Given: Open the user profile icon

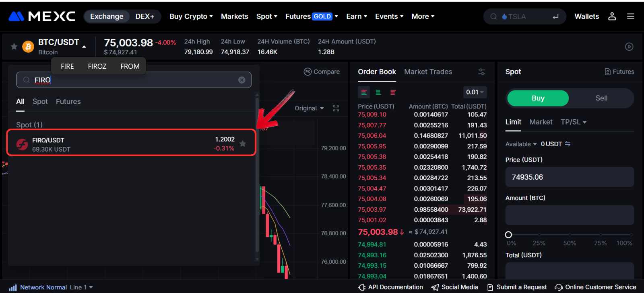Looking at the screenshot, I should 612,16.
